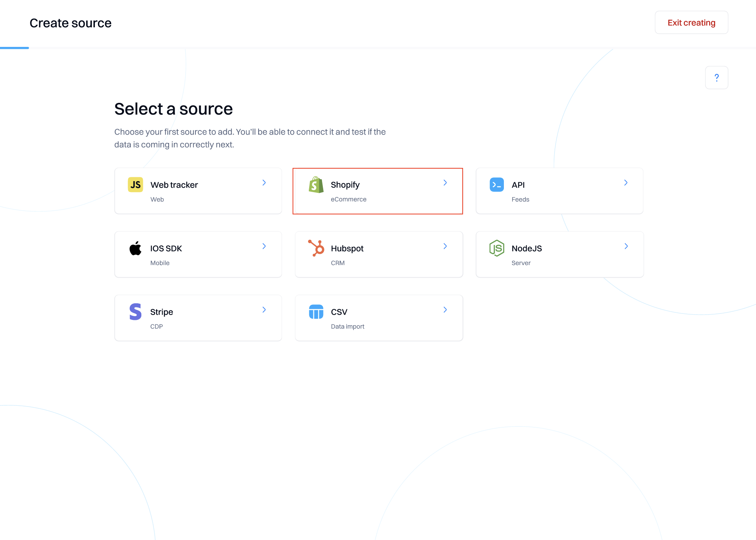Click the blue CSV table icon

click(x=316, y=312)
